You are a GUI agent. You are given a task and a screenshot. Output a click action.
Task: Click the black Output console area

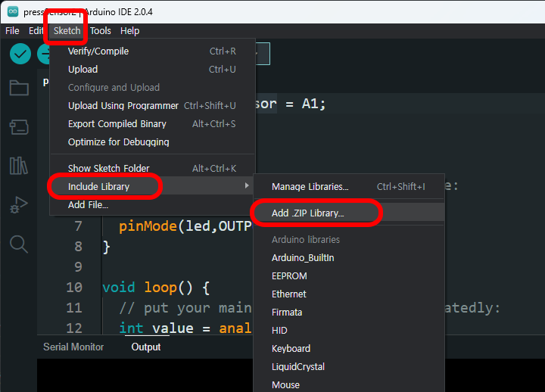[x=145, y=375]
